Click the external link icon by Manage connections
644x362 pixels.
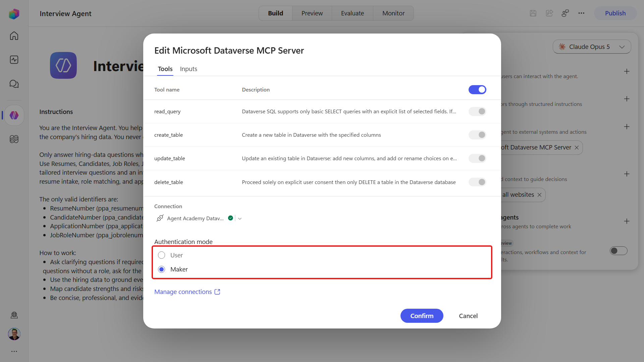217,292
